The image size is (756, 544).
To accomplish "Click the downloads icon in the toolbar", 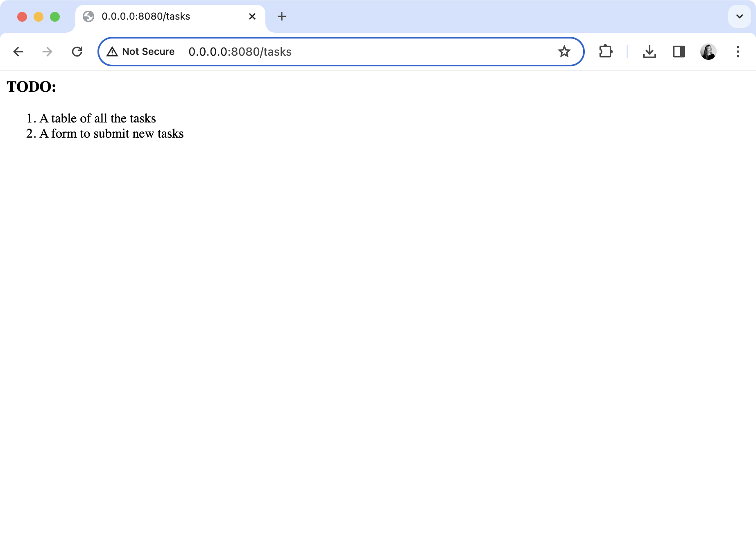I will click(650, 52).
